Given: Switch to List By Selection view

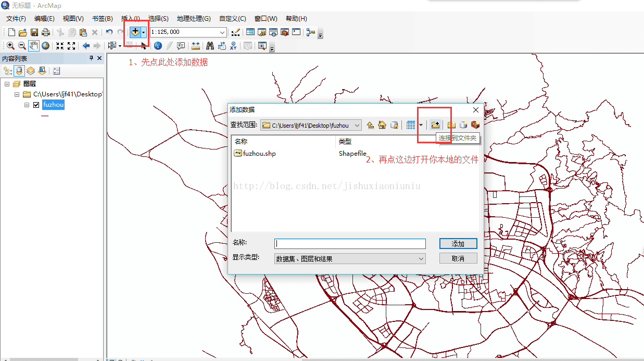Looking at the screenshot, I should [41, 71].
